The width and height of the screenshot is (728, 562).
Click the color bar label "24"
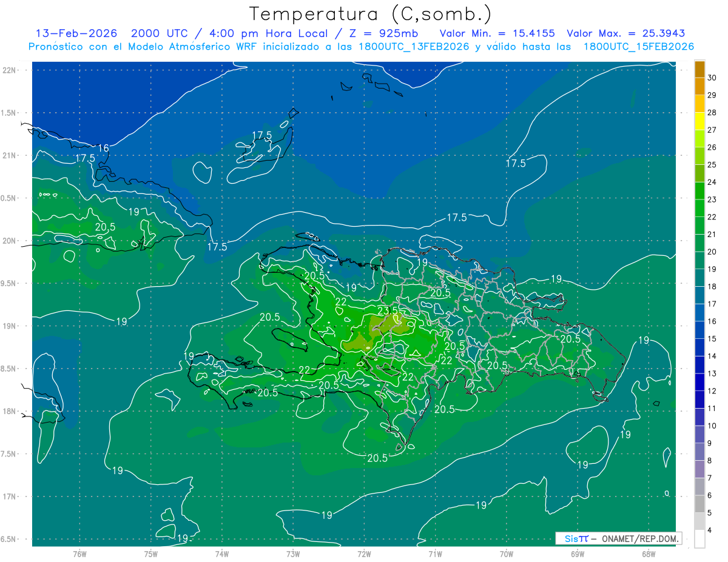(712, 182)
